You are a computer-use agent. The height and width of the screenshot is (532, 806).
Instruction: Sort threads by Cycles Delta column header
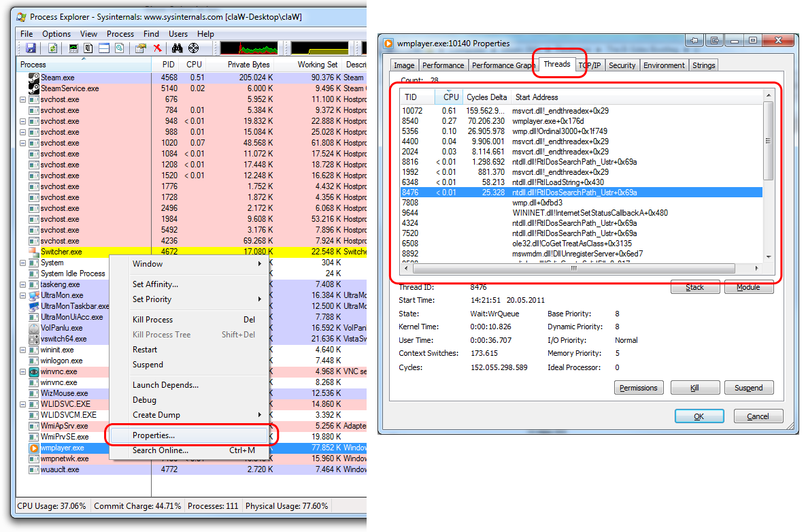point(486,97)
